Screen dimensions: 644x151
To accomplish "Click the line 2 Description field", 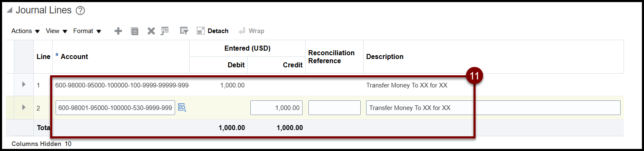I will pyautogui.click(x=493, y=108).
